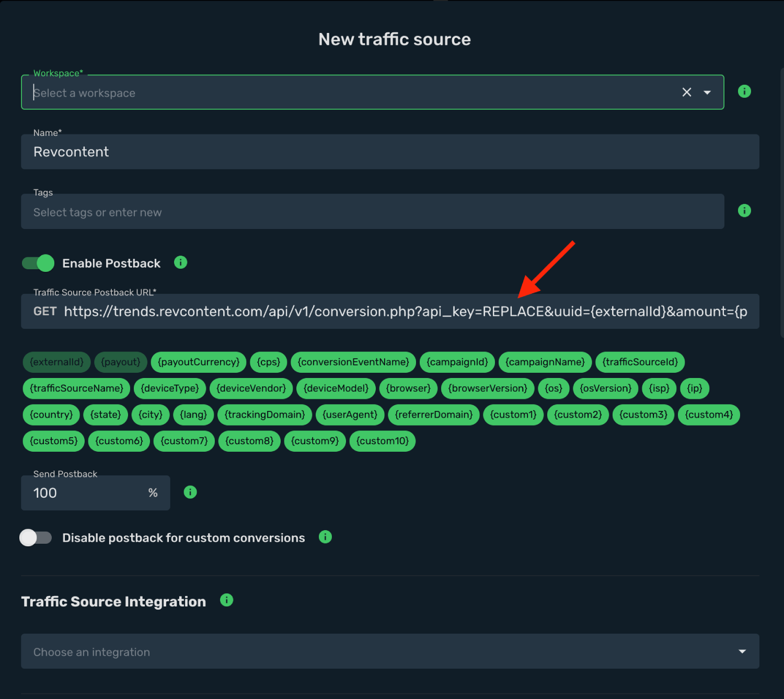
Task: Insert the {city} token
Action: click(151, 415)
